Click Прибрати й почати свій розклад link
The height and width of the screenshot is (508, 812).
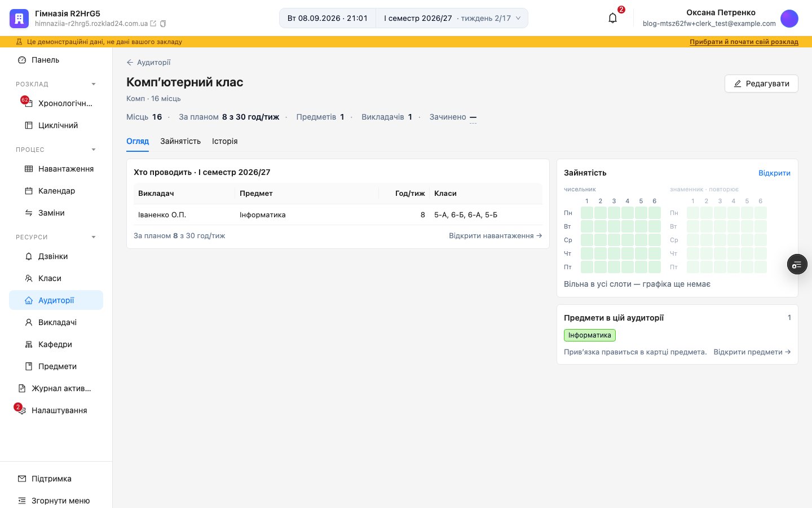click(x=744, y=42)
